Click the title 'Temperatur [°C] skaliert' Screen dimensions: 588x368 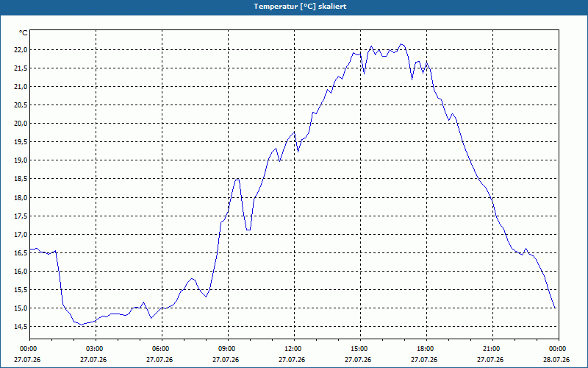[x=300, y=7]
